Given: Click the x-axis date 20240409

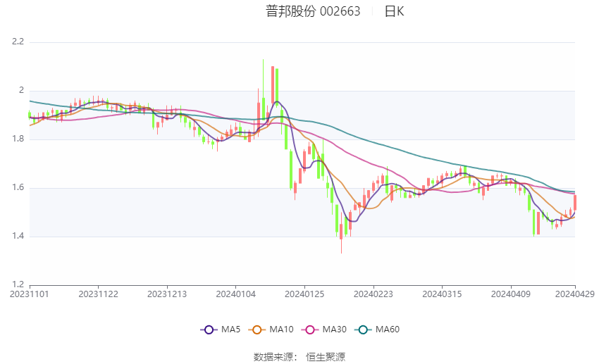Looking at the screenshot, I should tap(511, 294).
